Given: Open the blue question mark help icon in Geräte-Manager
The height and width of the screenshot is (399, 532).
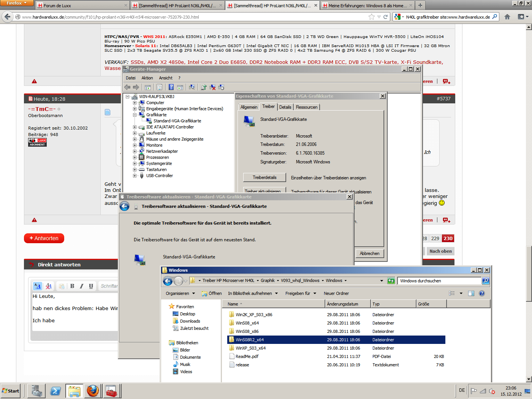Looking at the screenshot, I should [x=171, y=87].
